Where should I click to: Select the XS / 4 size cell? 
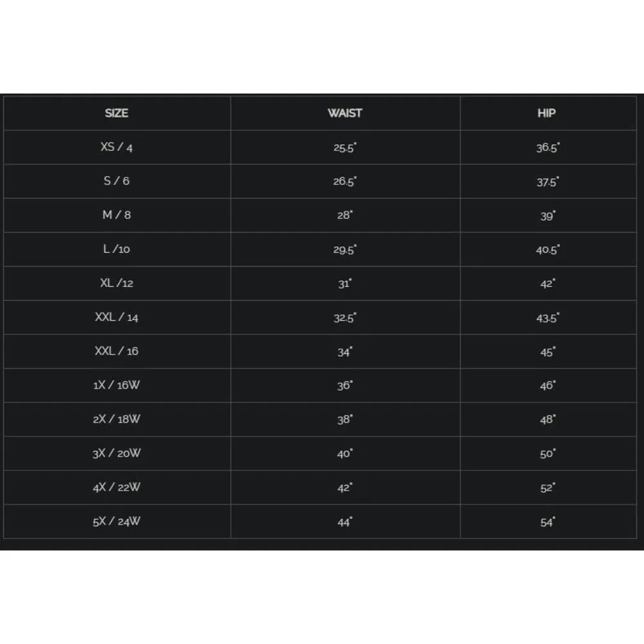(117, 147)
